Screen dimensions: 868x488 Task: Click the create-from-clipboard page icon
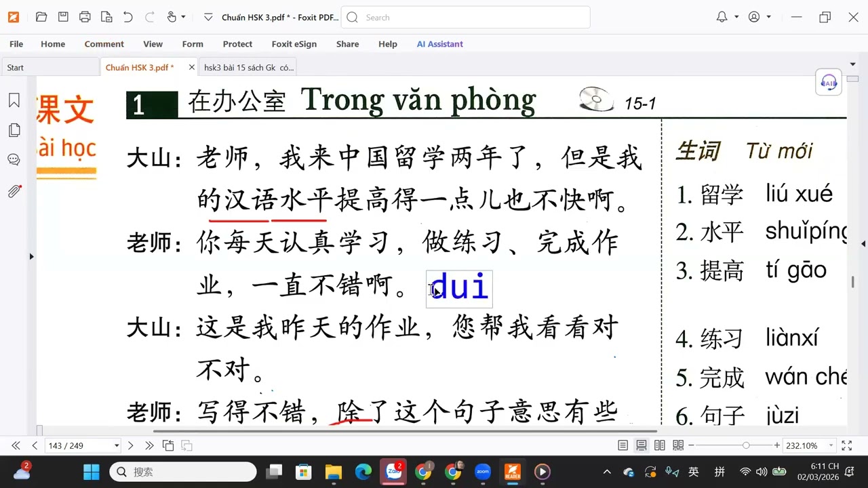click(106, 17)
